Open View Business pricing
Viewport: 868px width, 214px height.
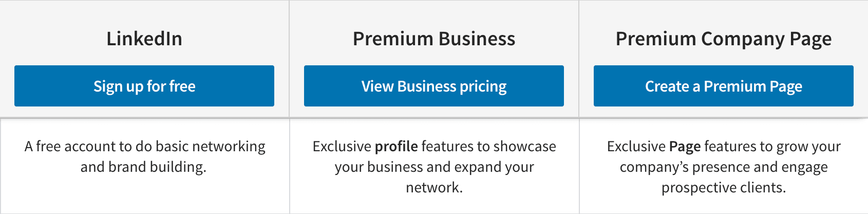(434, 86)
